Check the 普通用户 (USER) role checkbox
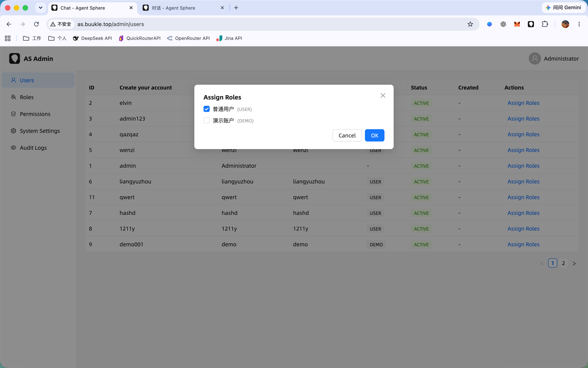Viewport: 588px width, 368px height. [x=206, y=109]
